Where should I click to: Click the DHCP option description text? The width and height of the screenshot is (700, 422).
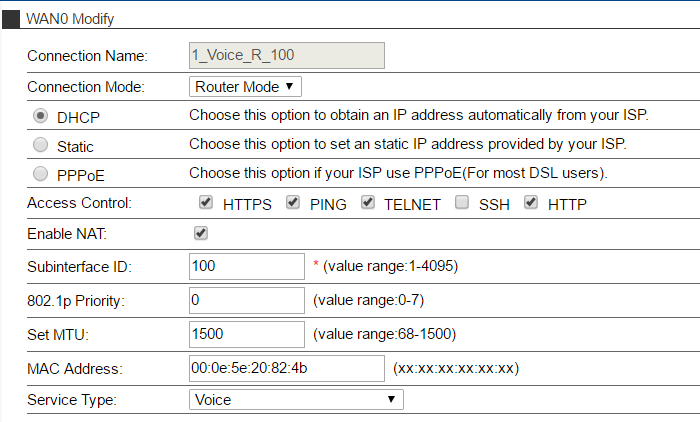click(418, 115)
